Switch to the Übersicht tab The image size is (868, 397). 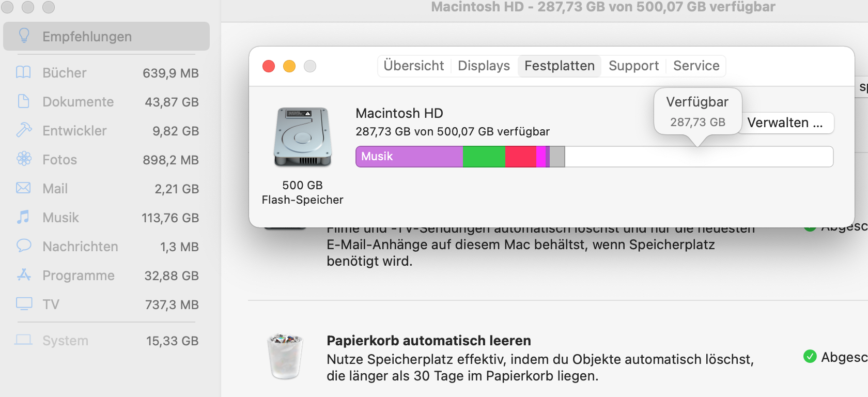point(413,66)
